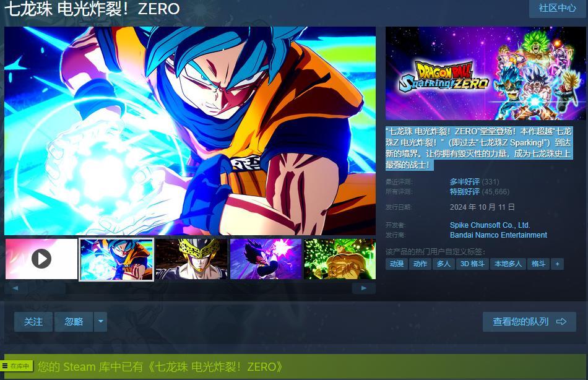Open the 社区中心 community hub

557,8
